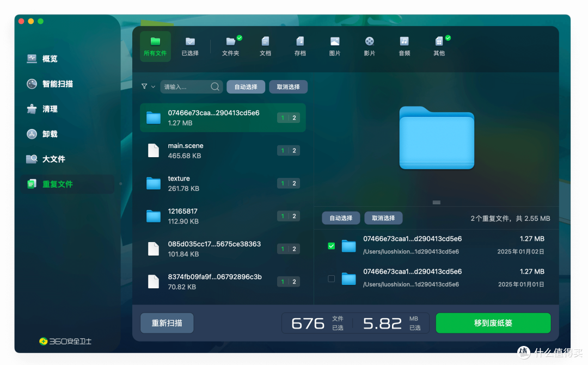The image size is (588, 365).
Task: Click the 5.82 MB 已选 size readout
Action: [x=392, y=323]
